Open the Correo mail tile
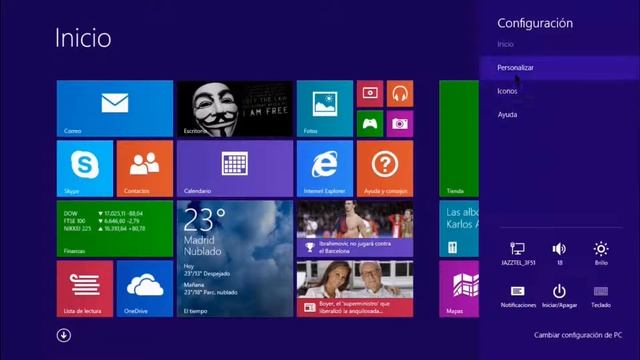The width and height of the screenshot is (640, 360). (x=115, y=109)
